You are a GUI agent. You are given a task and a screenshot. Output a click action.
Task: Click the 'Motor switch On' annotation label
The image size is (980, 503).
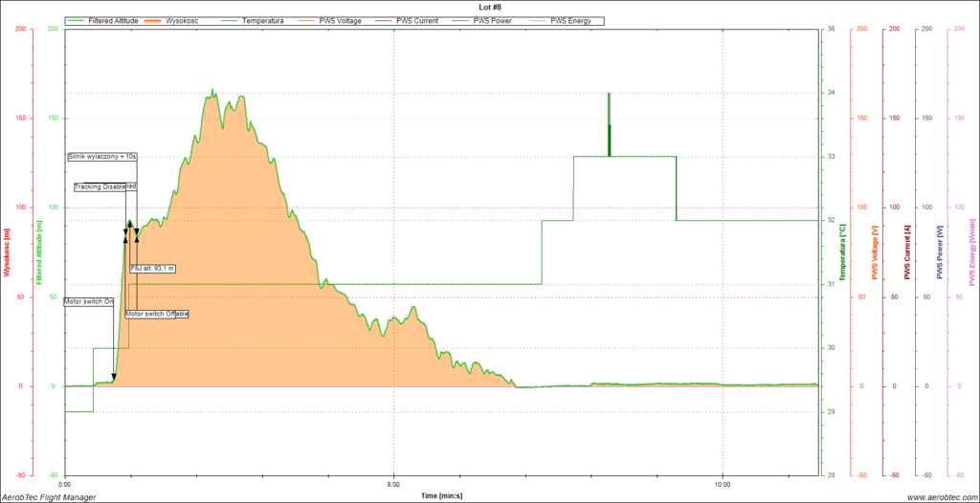[x=89, y=301]
